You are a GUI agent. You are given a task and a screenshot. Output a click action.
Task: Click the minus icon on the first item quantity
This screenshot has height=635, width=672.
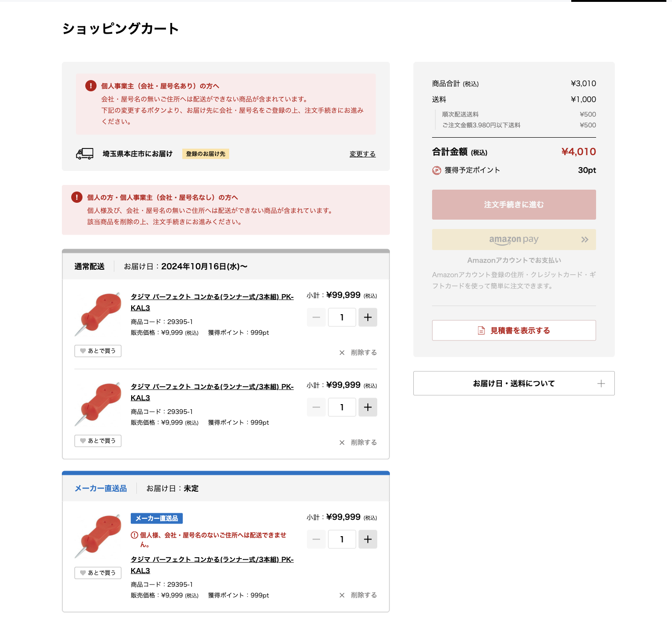coord(316,317)
